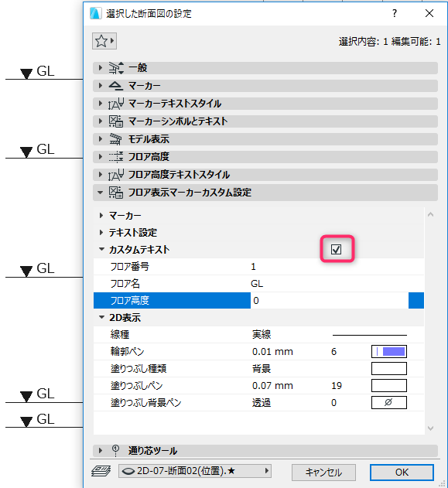Click the フロア高度 value field
This screenshot has height=488, width=448.
click(x=330, y=300)
